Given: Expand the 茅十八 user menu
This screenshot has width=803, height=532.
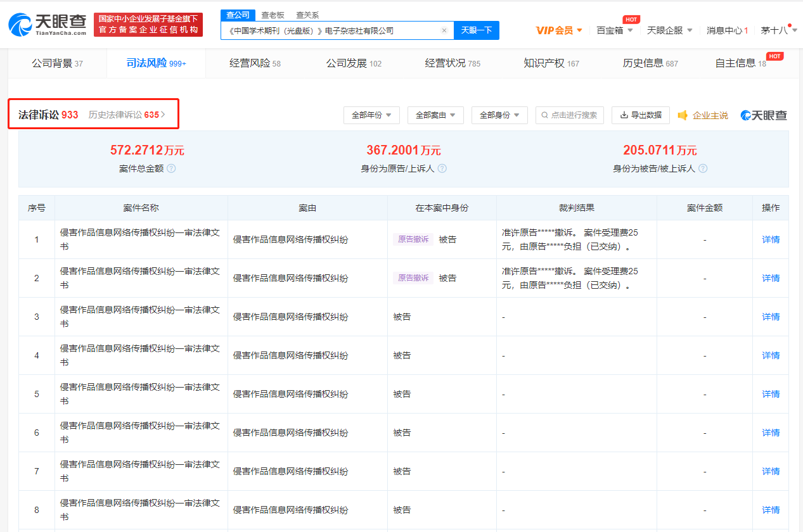Looking at the screenshot, I should [x=778, y=30].
